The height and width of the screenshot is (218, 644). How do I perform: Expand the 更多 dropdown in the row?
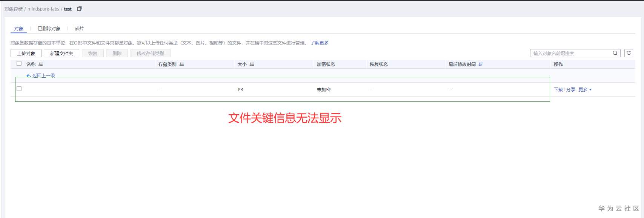click(x=585, y=90)
